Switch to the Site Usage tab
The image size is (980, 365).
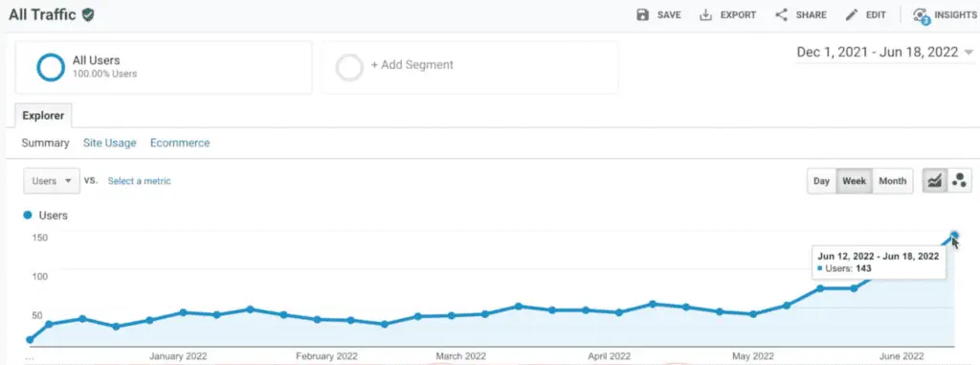(109, 143)
